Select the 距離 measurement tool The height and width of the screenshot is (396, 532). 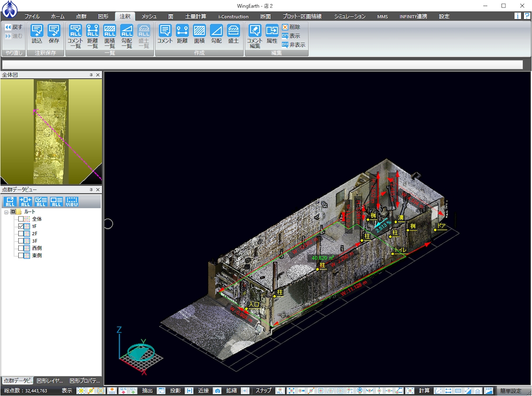pos(182,34)
